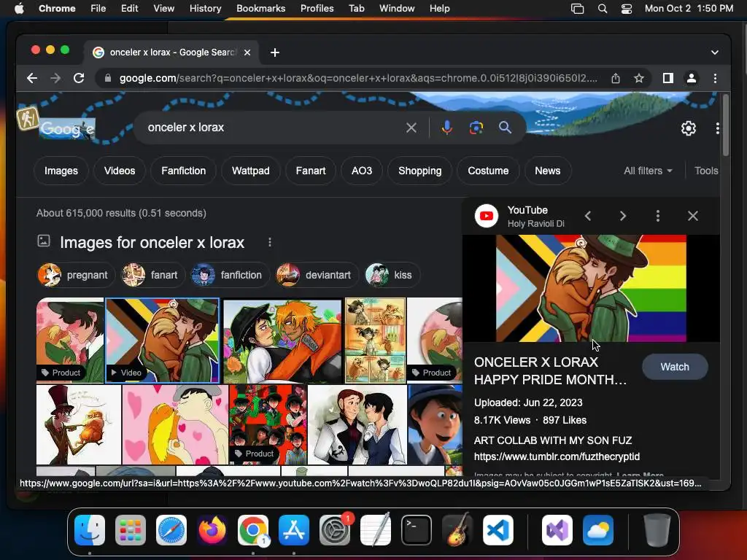Open the Google Doodle logo
This screenshot has height=560, width=747.
point(67,128)
